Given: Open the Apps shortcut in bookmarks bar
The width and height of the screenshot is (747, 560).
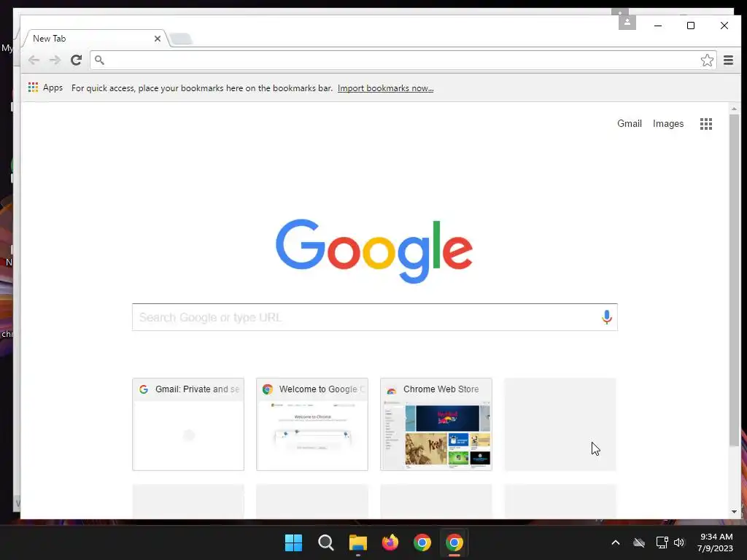Looking at the screenshot, I should (x=46, y=87).
